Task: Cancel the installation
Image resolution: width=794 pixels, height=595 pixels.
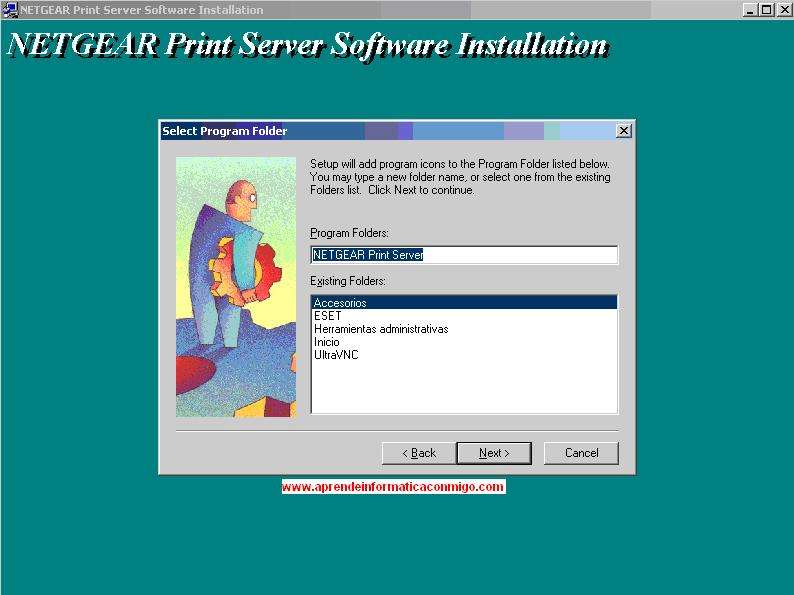Action: pos(581,453)
